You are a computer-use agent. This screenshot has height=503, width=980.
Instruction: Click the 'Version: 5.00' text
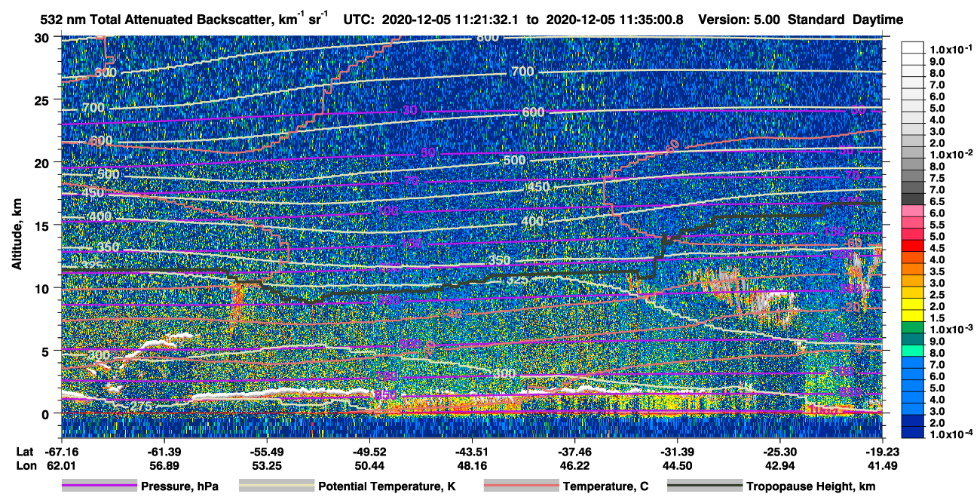(x=740, y=20)
